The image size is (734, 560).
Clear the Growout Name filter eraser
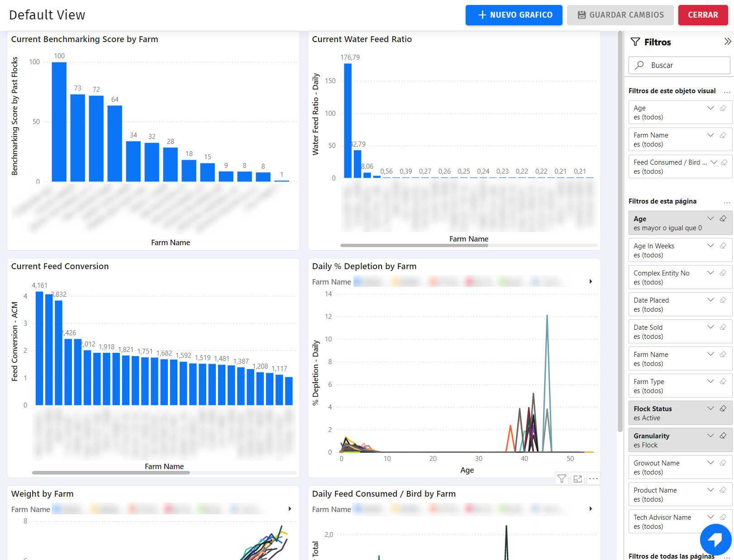(x=723, y=463)
